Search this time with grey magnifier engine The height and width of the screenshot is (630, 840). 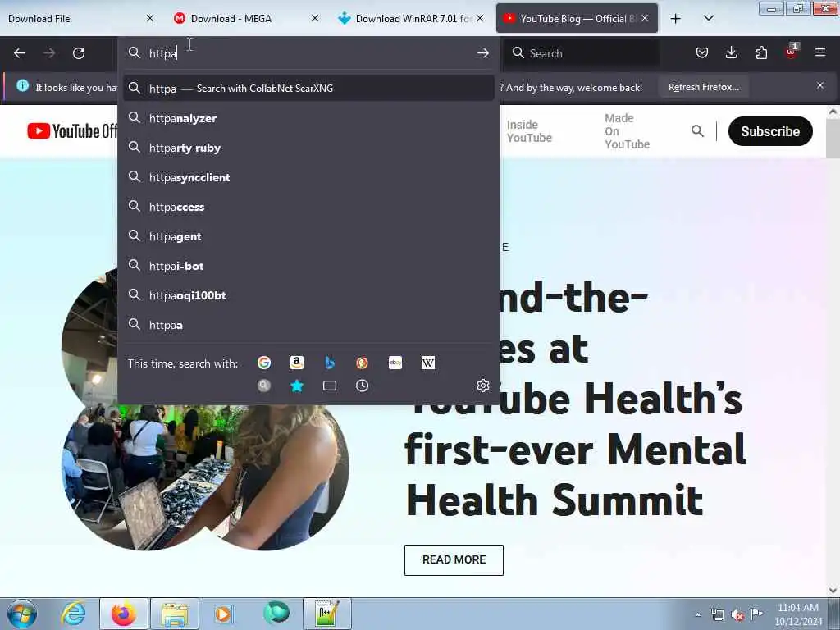(x=263, y=386)
